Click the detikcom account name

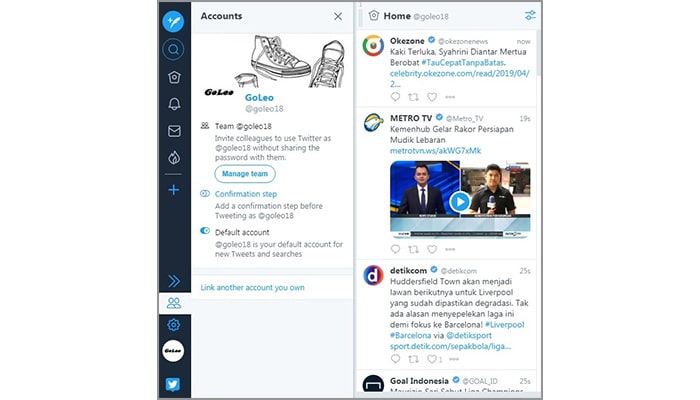click(408, 271)
